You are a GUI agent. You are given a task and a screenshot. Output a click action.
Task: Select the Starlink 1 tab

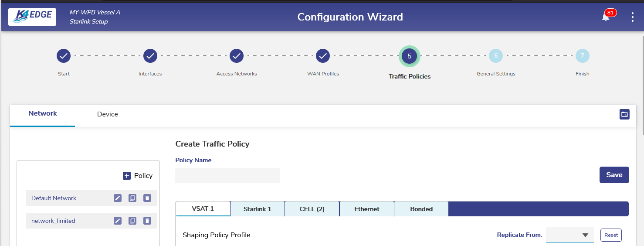click(258, 209)
